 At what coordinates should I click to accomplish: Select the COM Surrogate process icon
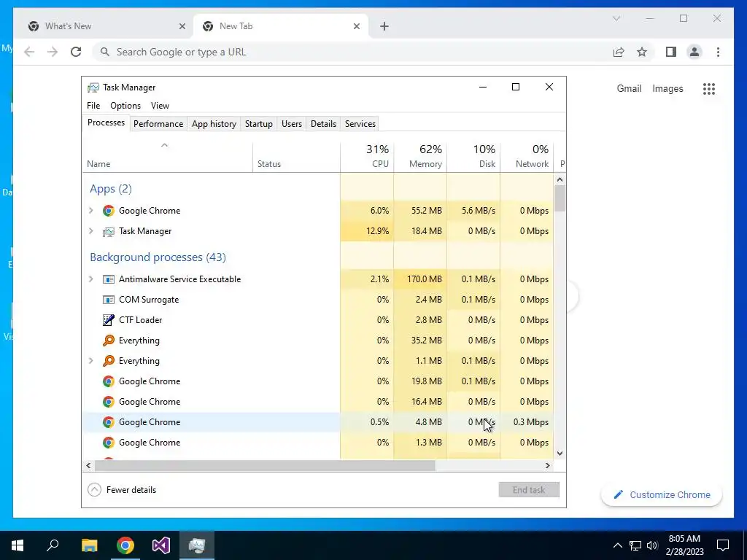coord(109,300)
